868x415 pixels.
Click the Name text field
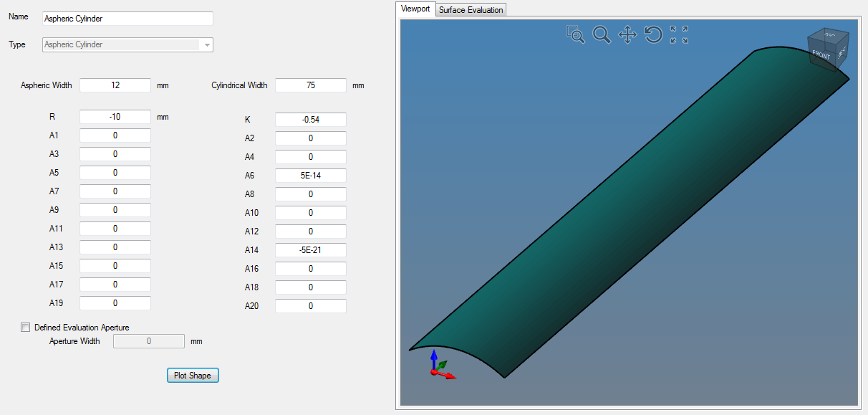127,18
